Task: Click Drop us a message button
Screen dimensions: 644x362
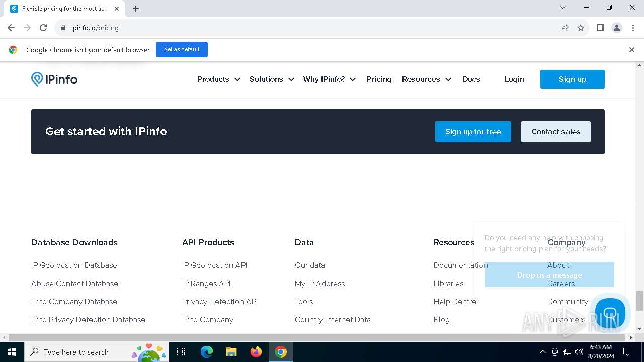Action: pyautogui.click(x=549, y=275)
